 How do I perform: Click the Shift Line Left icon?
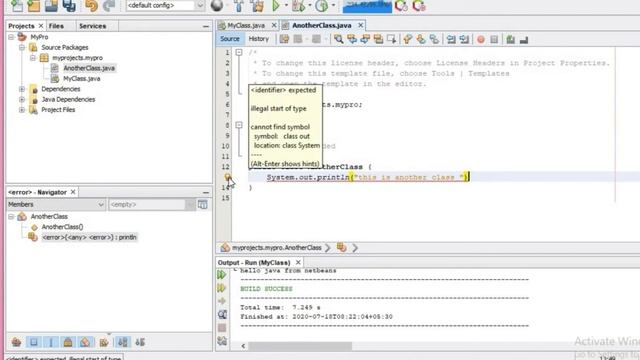(x=451, y=39)
